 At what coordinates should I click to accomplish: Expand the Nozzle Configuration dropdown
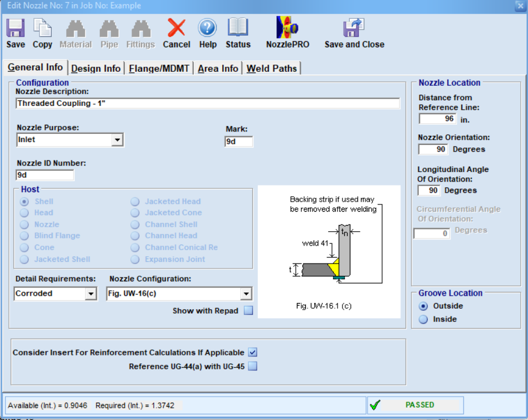[x=247, y=293]
